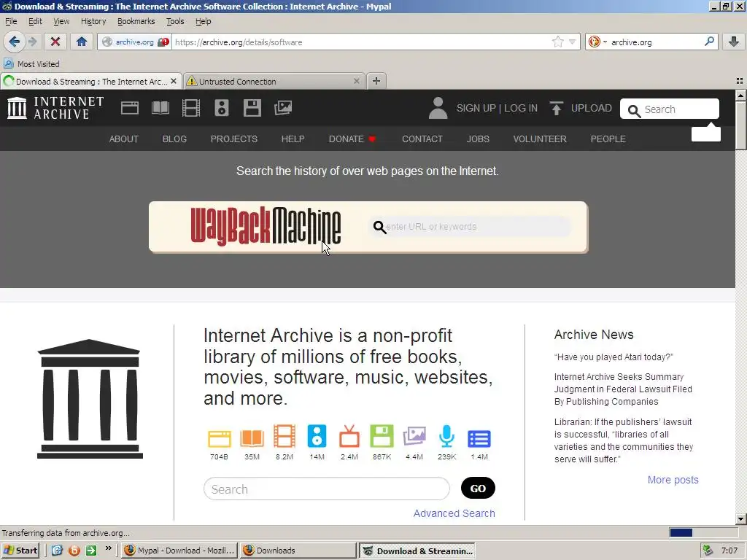Viewport: 747px width, 560px height.
Task: Click the yellow web pages icon 704B
Action: (x=219, y=437)
